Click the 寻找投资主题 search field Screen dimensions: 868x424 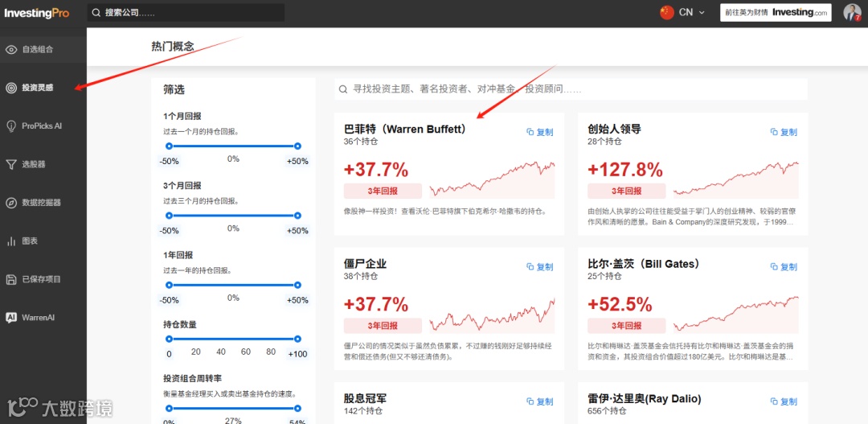[571, 89]
